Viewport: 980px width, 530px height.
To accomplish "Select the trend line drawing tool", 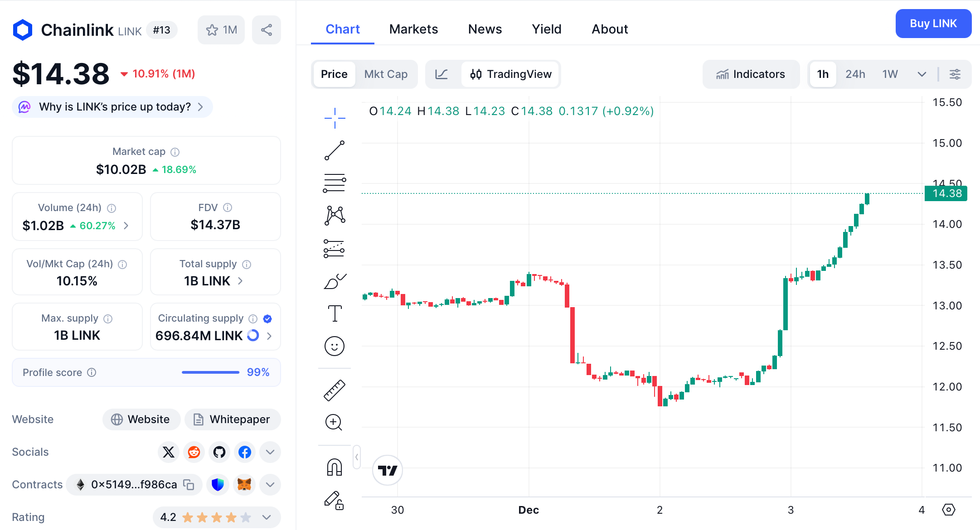I will click(x=334, y=150).
